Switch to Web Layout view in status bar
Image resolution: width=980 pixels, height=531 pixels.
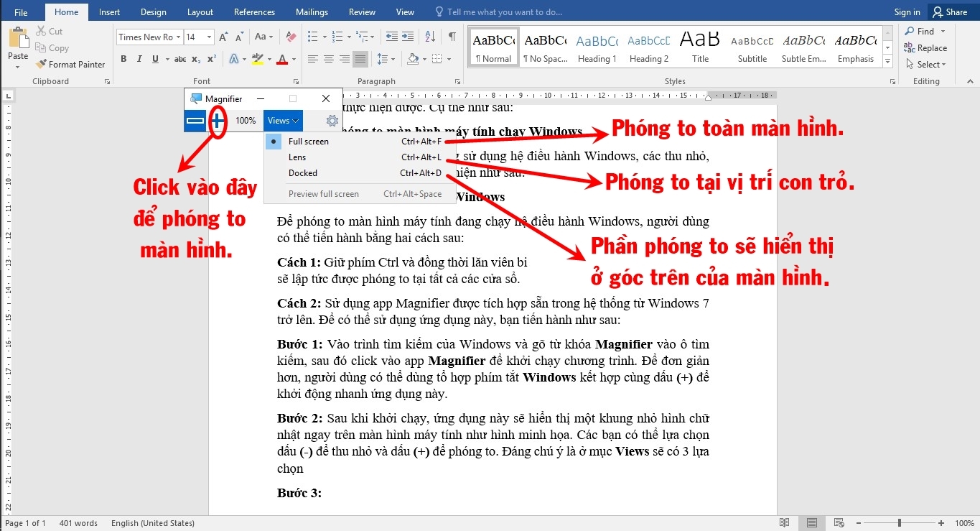click(838, 523)
